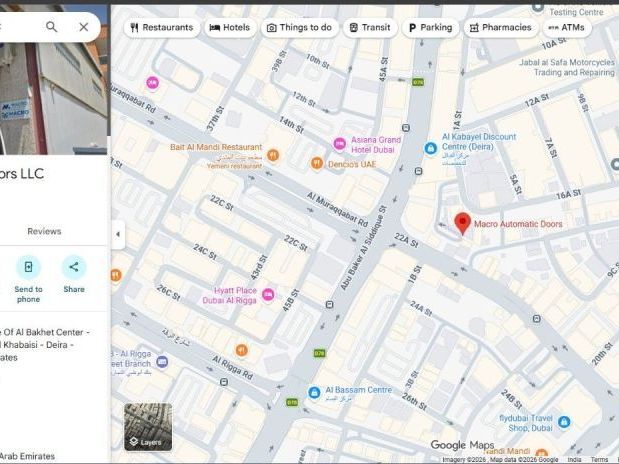Click Asiana Grand Hotel Dubai pin icon
619x464 pixels.
click(x=340, y=144)
